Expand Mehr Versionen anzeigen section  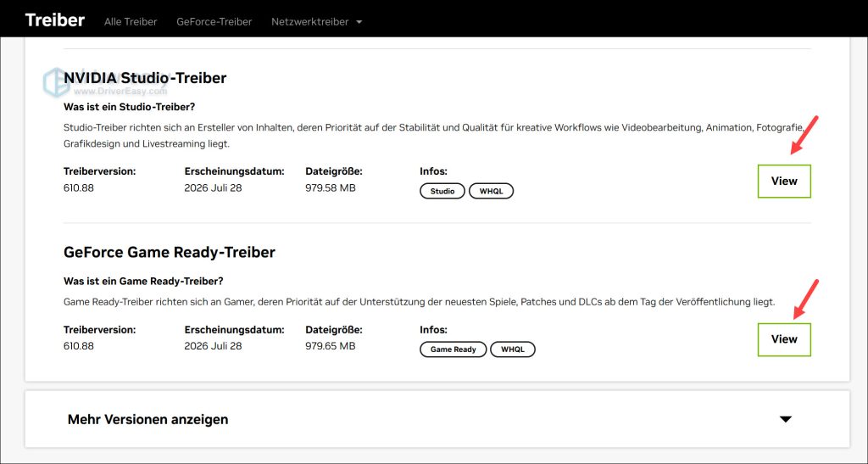pyautogui.click(x=437, y=419)
